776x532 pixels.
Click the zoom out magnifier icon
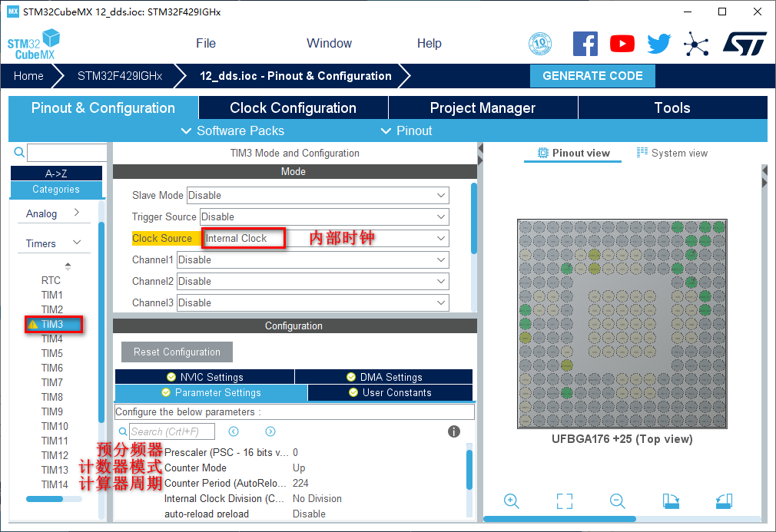[618, 501]
